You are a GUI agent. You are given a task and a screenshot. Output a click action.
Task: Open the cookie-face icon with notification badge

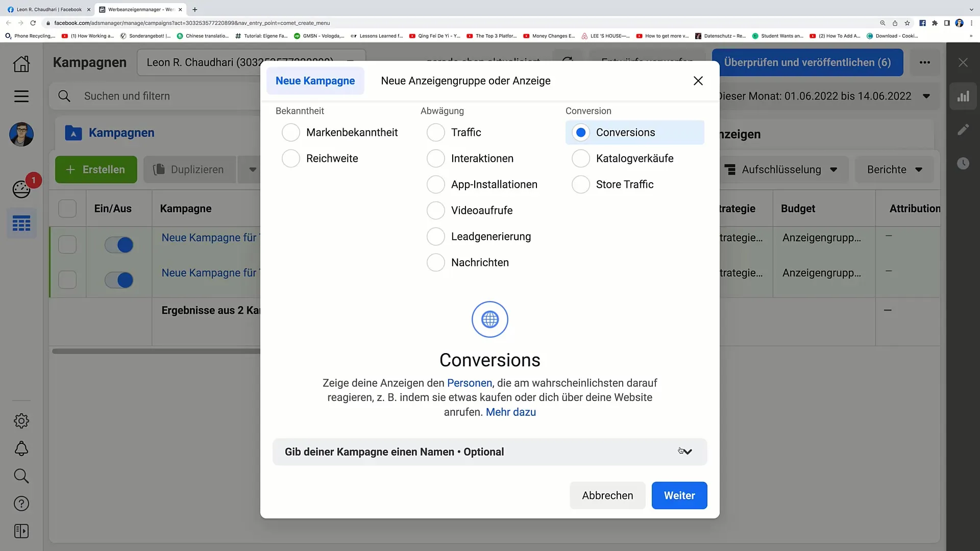(x=21, y=189)
